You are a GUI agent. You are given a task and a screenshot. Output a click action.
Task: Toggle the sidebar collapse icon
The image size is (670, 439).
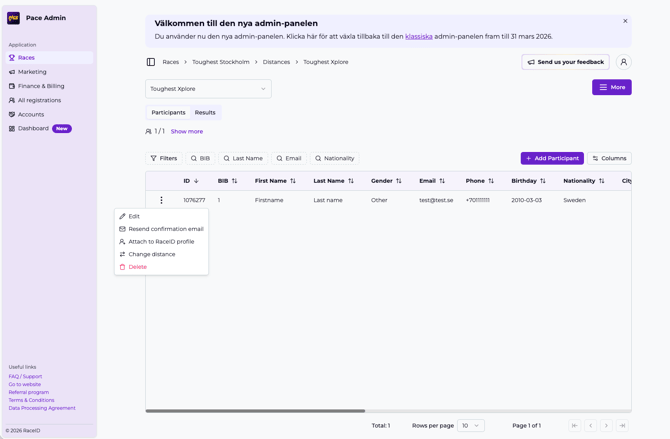(151, 62)
